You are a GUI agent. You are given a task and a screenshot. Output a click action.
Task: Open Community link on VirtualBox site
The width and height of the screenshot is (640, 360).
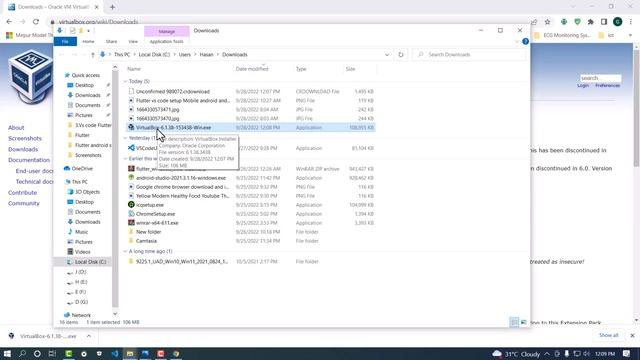[x=24, y=203]
